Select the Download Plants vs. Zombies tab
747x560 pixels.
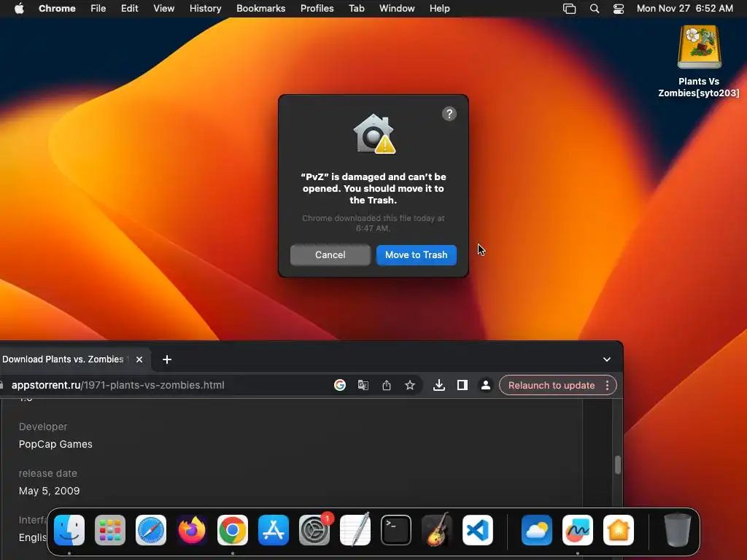coord(63,359)
